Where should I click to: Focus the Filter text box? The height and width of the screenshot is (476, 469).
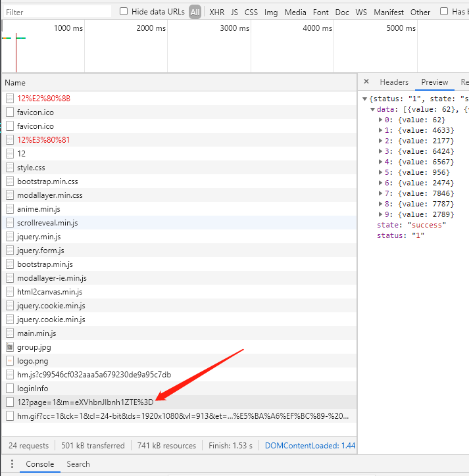click(x=57, y=12)
